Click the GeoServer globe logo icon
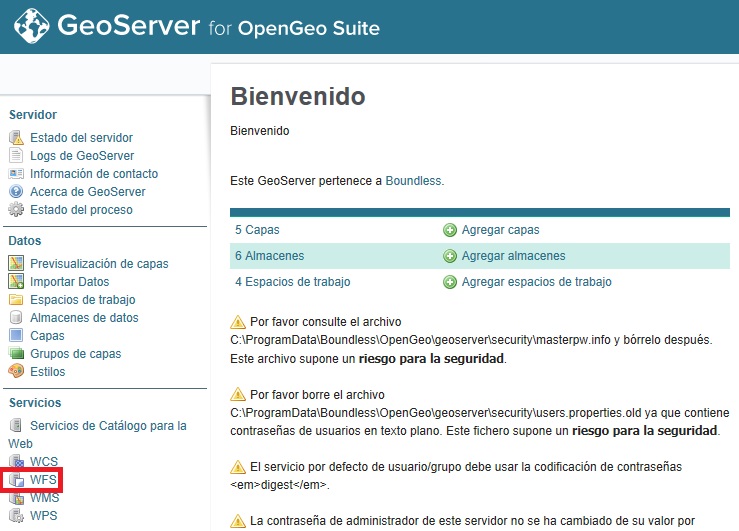Image resolution: width=739 pixels, height=531 pixels. (x=31, y=26)
